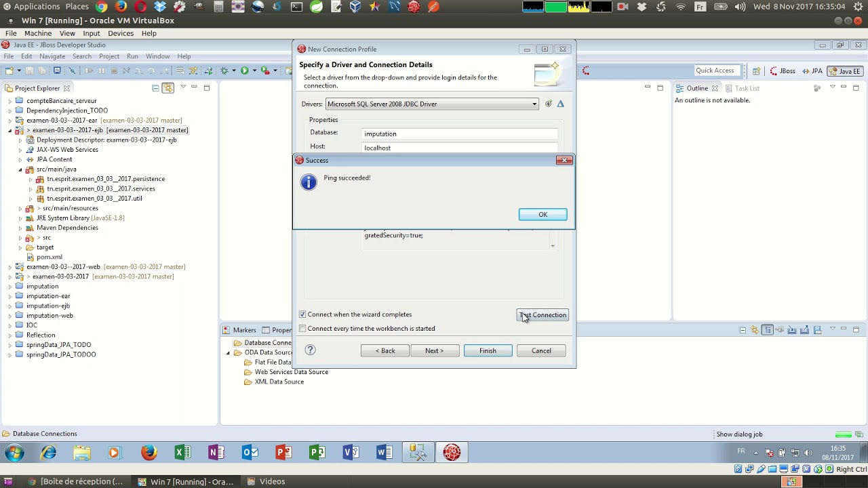The height and width of the screenshot is (488, 868).
Task: Click Show dialog job in status bar
Action: (x=739, y=434)
